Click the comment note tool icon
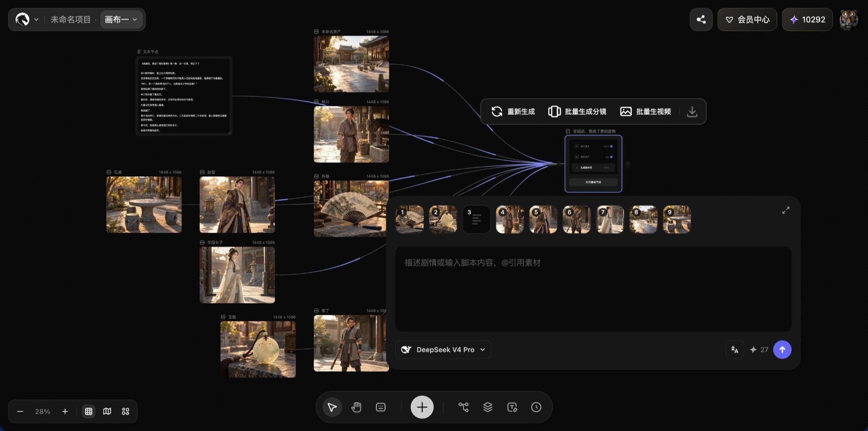This screenshot has height=431, width=868. (381, 407)
